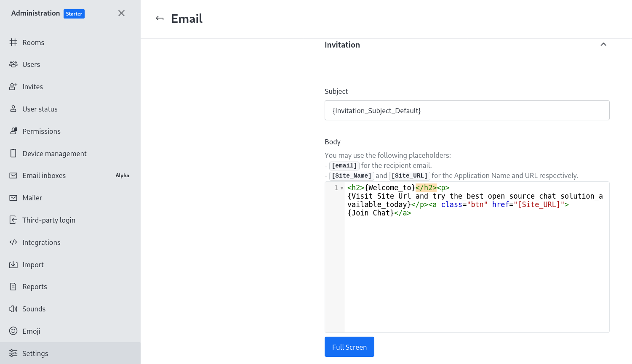The width and height of the screenshot is (632, 364).
Task: Click the Emoji smiley icon
Action: [13, 331]
